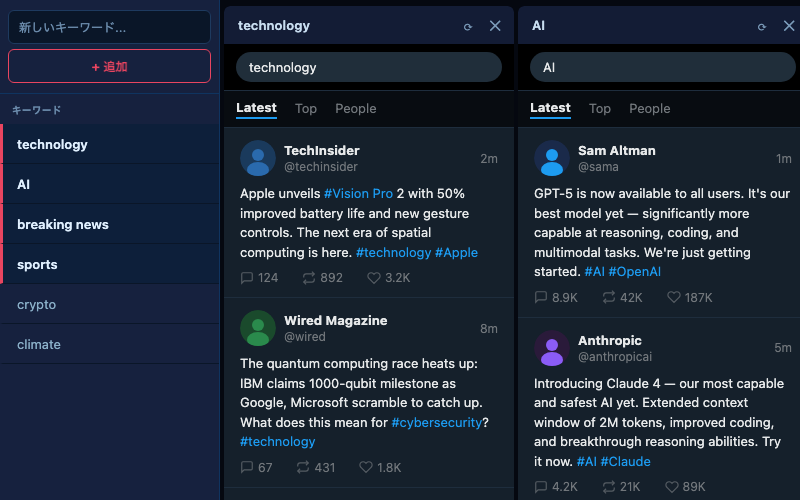Open Anthropic's profile avatar

552,348
